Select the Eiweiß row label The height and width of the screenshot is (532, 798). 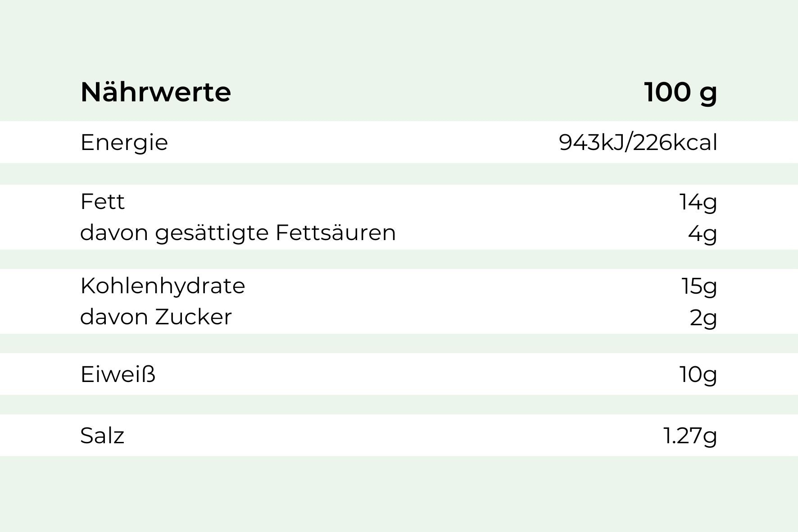[x=118, y=374]
